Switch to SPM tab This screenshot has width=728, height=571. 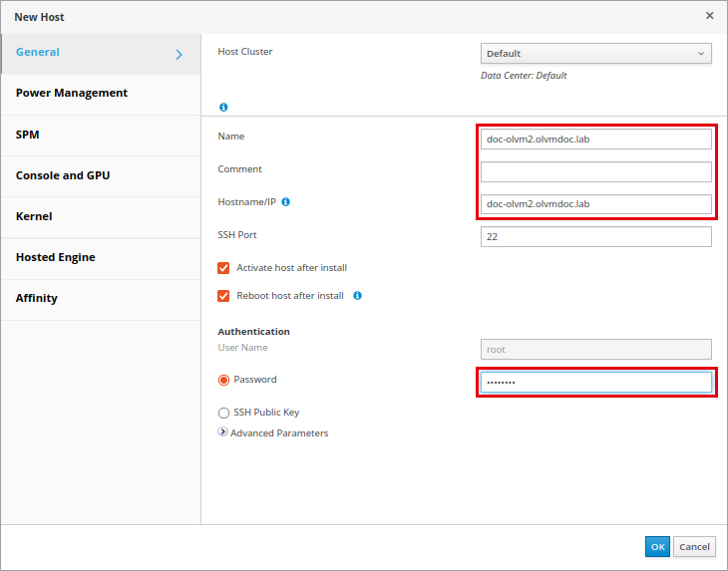point(101,136)
